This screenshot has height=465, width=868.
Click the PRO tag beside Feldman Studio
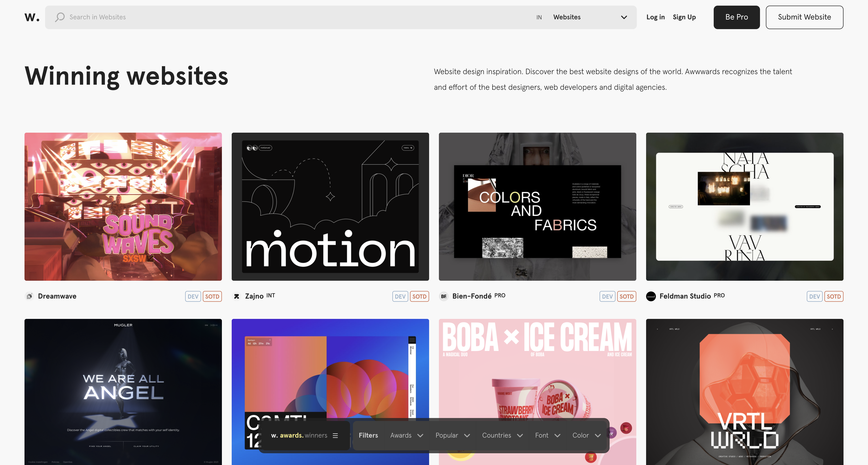tap(719, 295)
